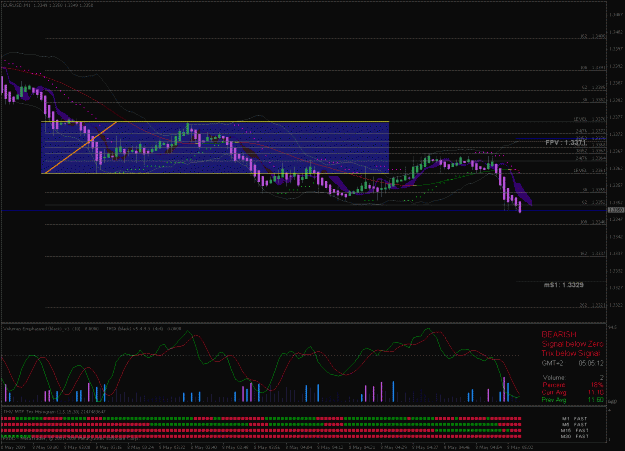The image size is (625, 451).
Task: Click the '18%' percent value
Action: [x=597, y=385]
